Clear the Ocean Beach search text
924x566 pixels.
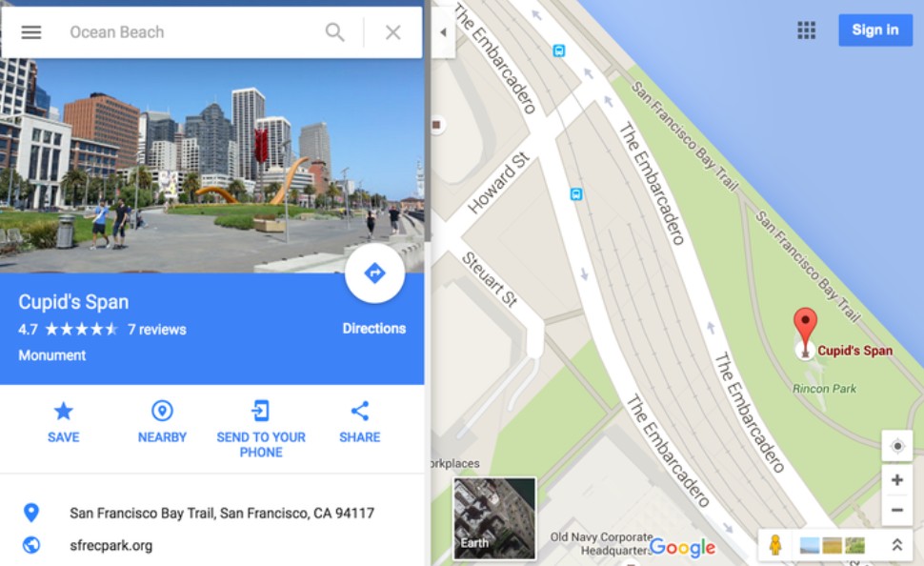coord(393,31)
